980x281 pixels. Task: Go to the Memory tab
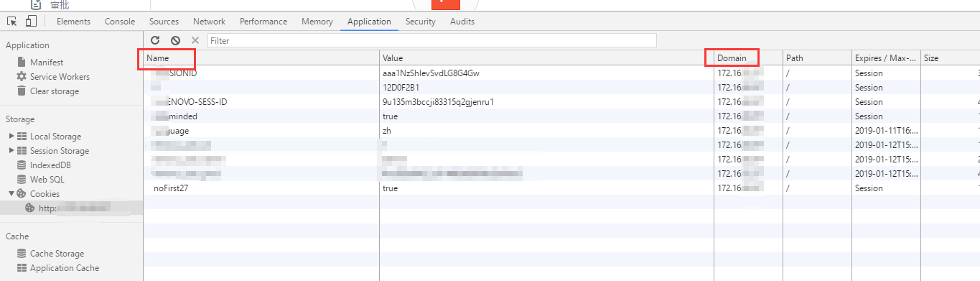317,22
